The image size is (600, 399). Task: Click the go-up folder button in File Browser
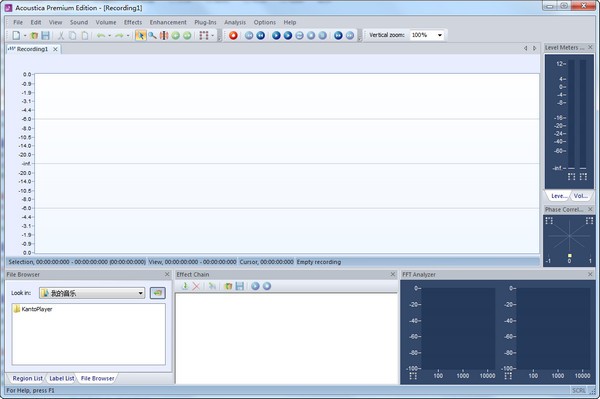tap(158, 293)
